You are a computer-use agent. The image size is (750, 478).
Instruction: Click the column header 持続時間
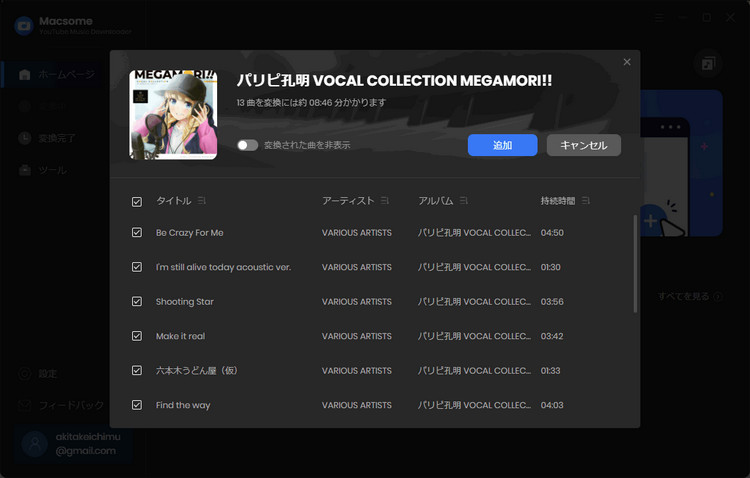click(x=558, y=200)
